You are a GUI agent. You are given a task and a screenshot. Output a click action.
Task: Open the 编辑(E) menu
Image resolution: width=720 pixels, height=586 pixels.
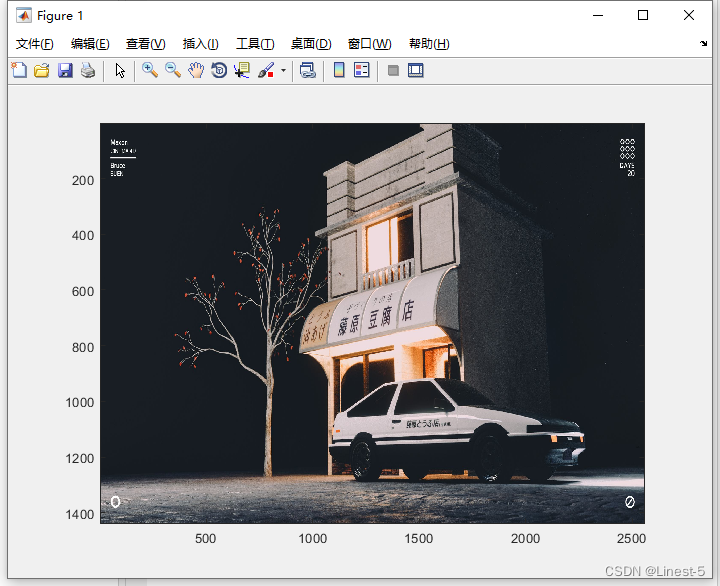(x=90, y=44)
